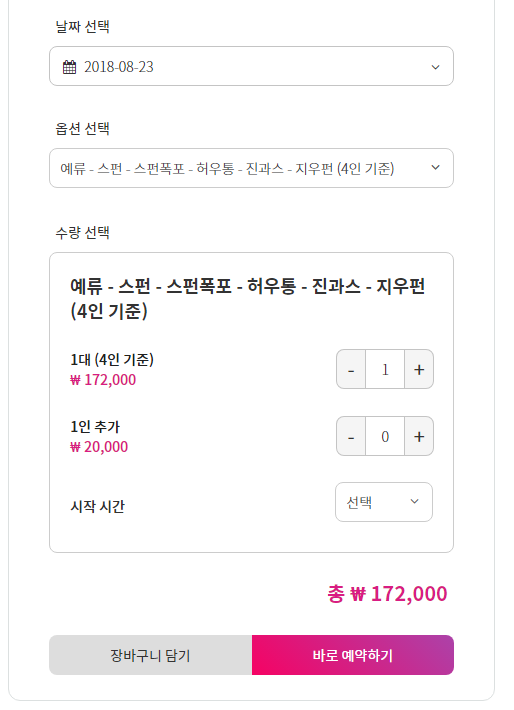Click the bold tour route title heading
This screenshot has height=710, width=514.
247,298
